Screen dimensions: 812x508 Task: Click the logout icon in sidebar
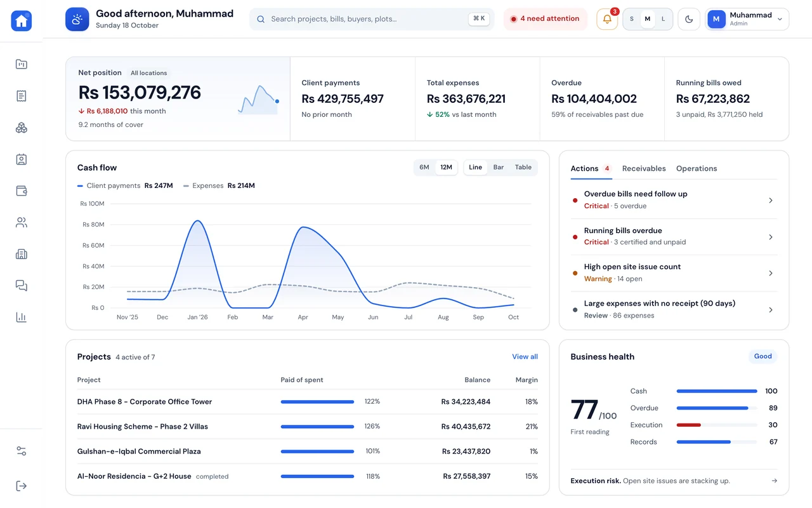point(22,486)
